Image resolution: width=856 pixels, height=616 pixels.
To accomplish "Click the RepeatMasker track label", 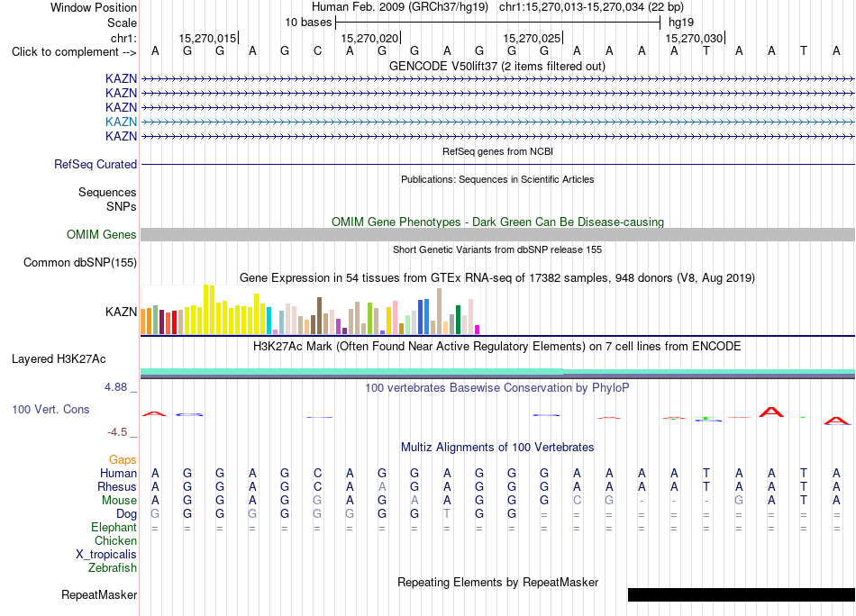I will 99,594.
